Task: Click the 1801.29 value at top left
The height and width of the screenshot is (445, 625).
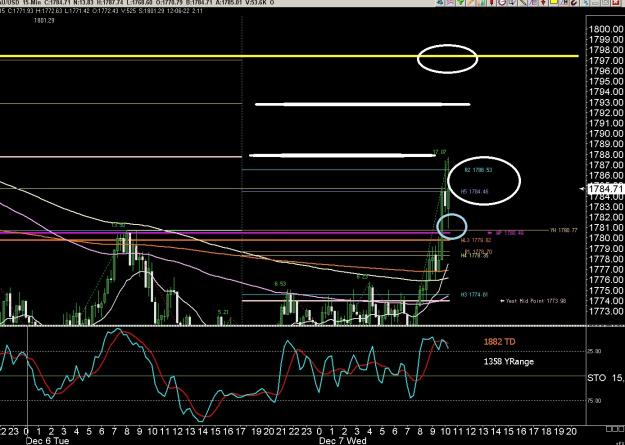Action: click(x=44, y=20)
